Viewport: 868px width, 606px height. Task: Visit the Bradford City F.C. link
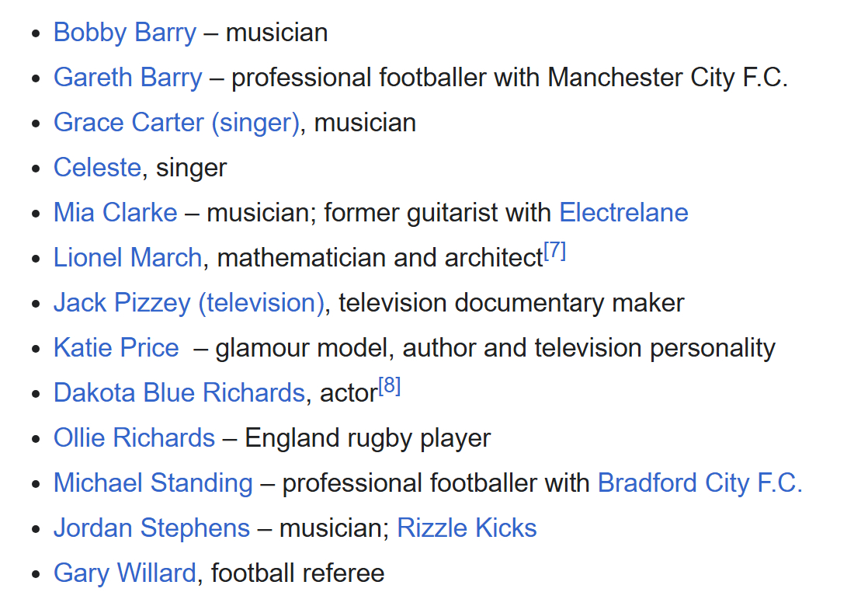click(700, 483)
